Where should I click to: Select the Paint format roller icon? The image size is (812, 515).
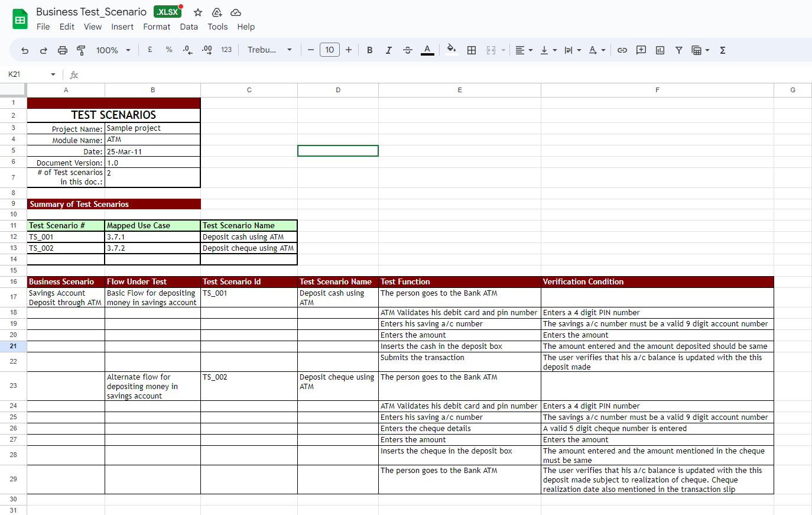[82, 50]
